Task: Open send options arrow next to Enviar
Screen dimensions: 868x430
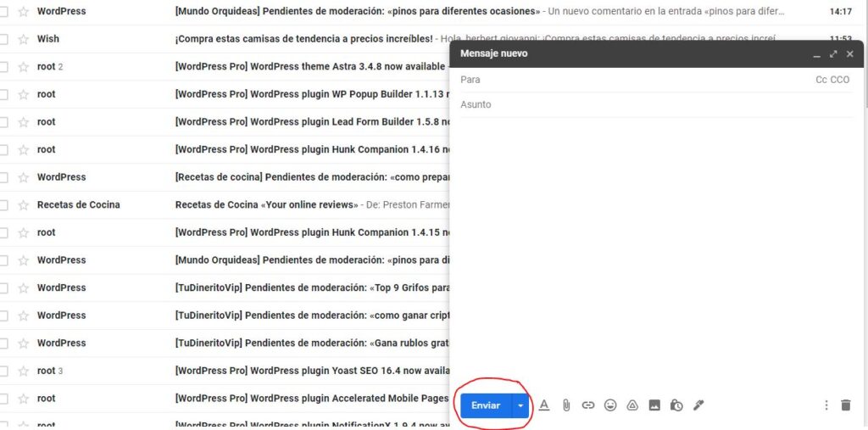Action: (520, 405)
